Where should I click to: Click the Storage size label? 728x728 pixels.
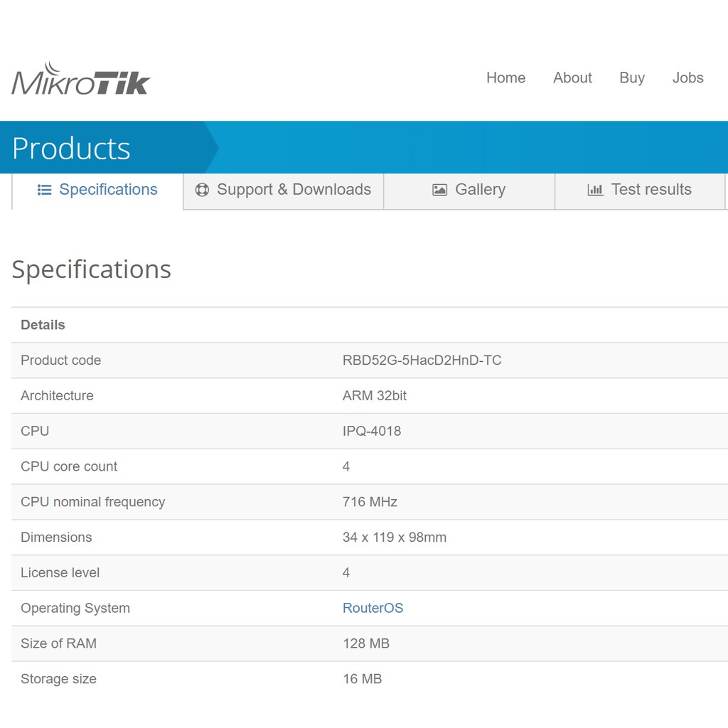pos(58,679)
